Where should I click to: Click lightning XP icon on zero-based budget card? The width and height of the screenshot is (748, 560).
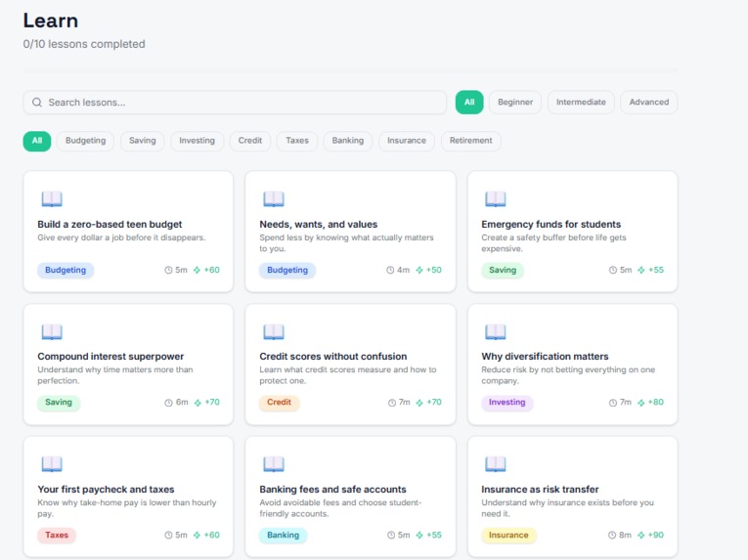pos(197,270)
